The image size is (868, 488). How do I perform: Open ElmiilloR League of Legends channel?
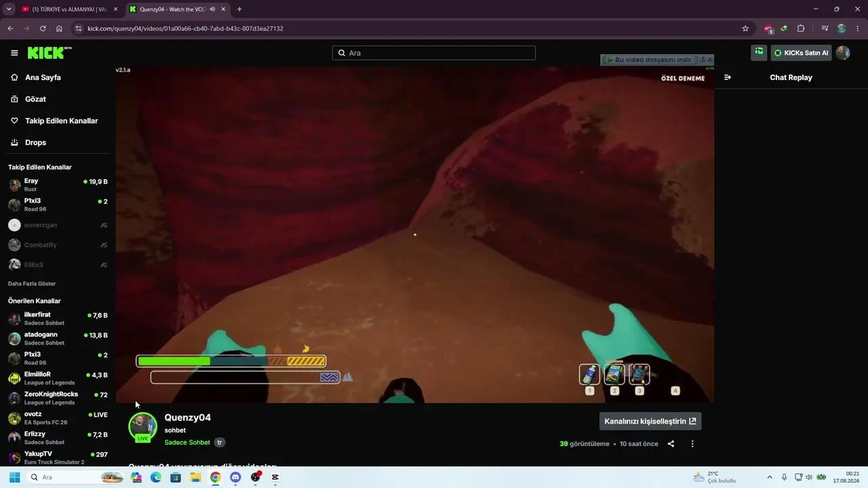pos(58,378)
